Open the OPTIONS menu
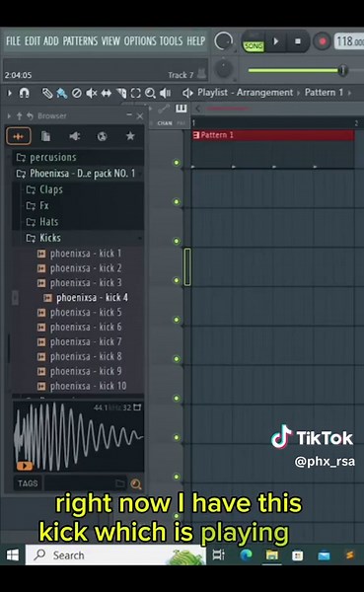 [140, 40]
